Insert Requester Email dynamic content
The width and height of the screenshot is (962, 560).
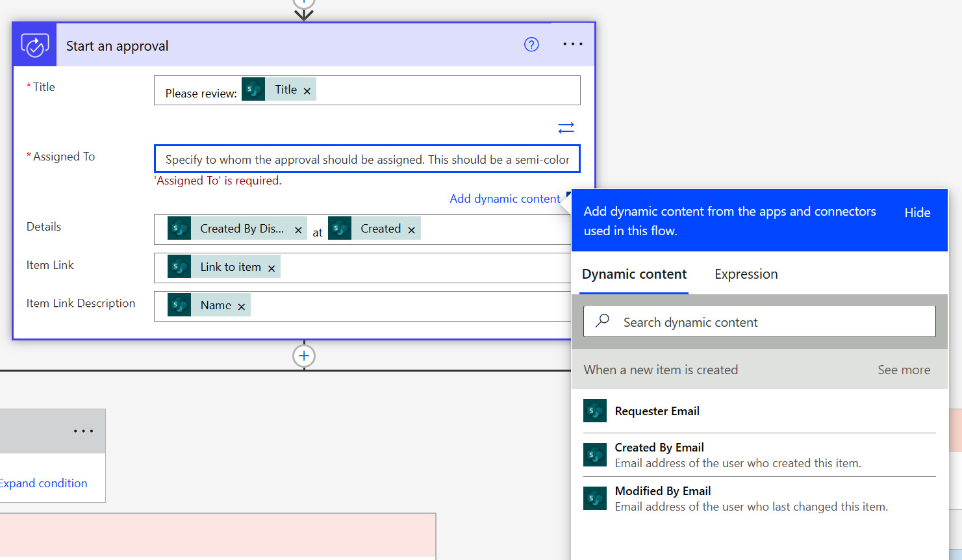point(759,411)
